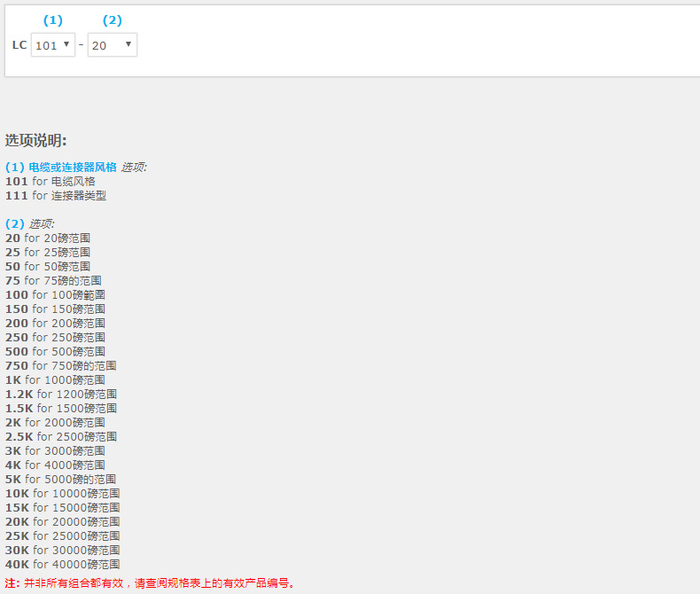
Task: Click the 1K for 1000磅范围 entry
Action: 55,379
